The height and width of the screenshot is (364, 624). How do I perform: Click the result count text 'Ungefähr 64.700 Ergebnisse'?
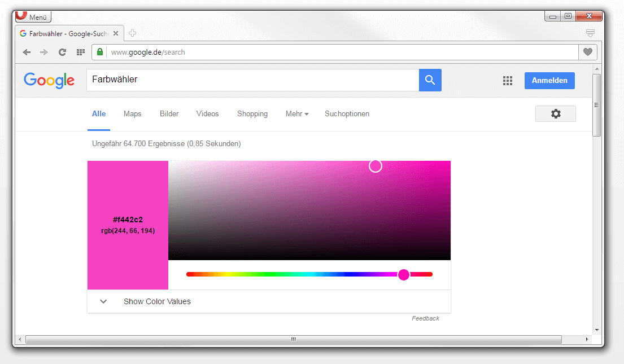point(138,143)
